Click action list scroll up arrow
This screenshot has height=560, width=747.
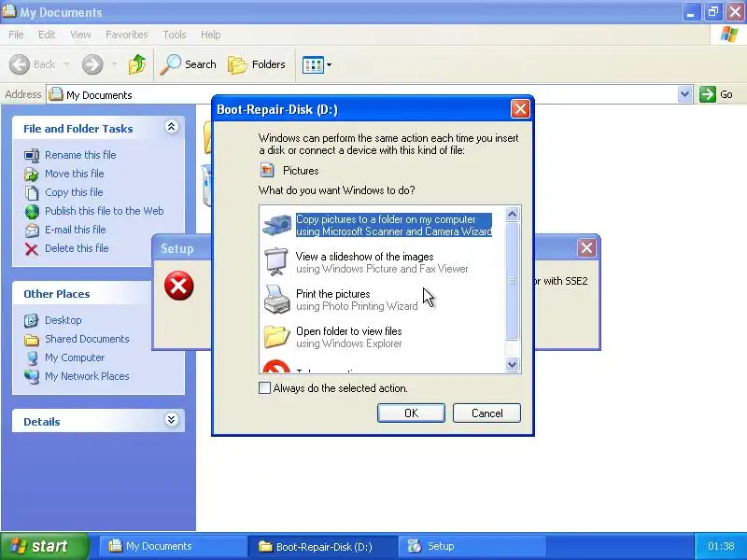point(512,215)
